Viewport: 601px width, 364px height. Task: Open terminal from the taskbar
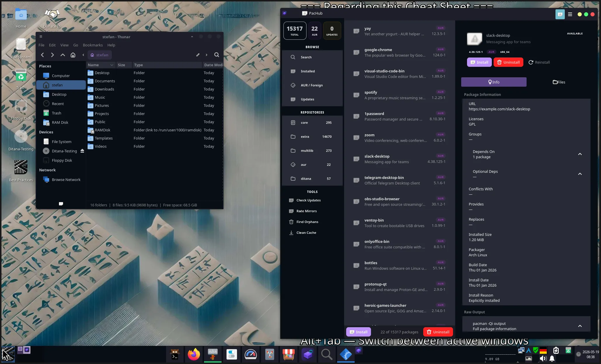175,354
